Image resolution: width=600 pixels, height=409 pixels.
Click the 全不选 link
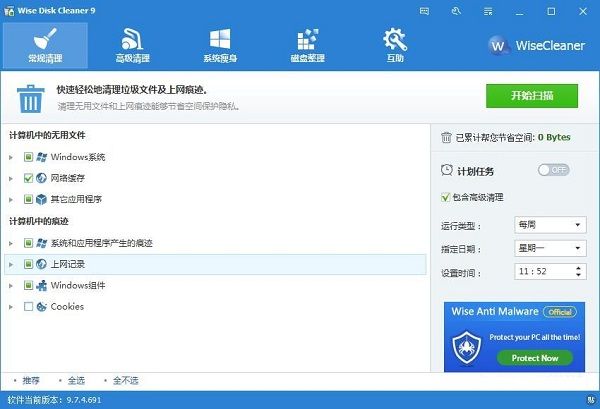126,381
